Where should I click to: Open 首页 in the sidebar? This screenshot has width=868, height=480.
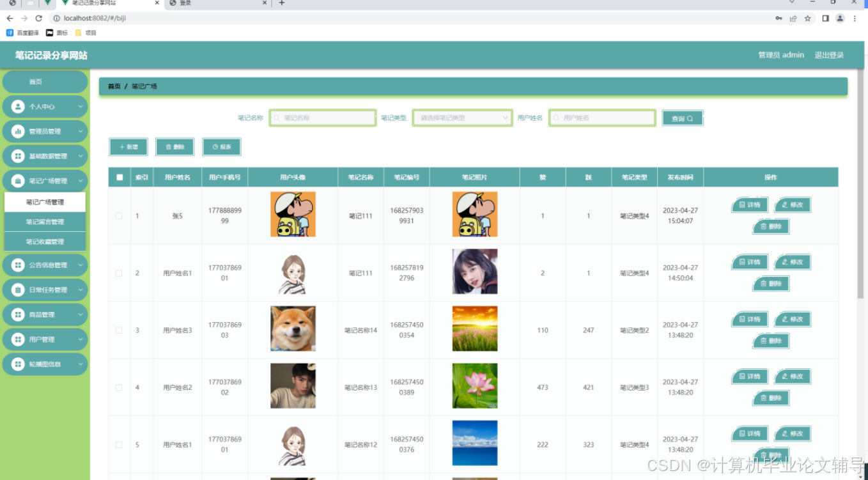[x=45, y=82]
